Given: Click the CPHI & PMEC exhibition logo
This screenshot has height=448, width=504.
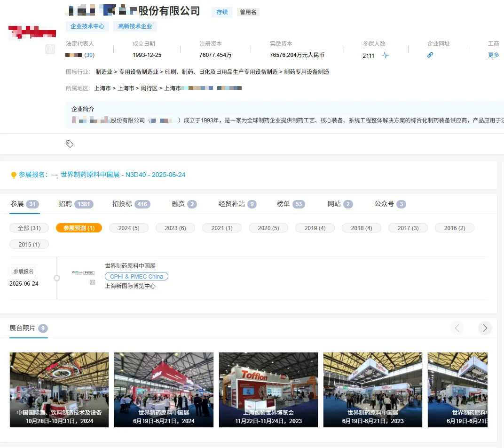Looking at the screenshot, I should pyautogui.click(x=83, y=273).
